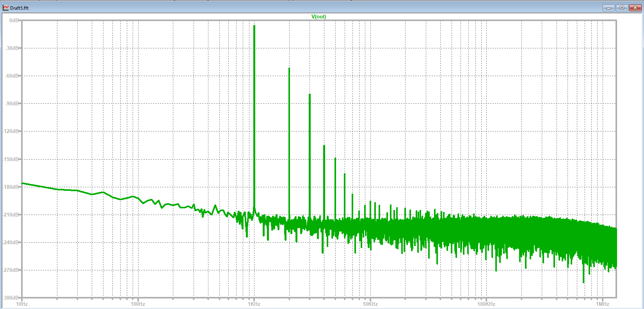This screenshot has width=644, height=309.
Task: Click the 10Hz frequency axis label
Action: [x=22, y=304]
